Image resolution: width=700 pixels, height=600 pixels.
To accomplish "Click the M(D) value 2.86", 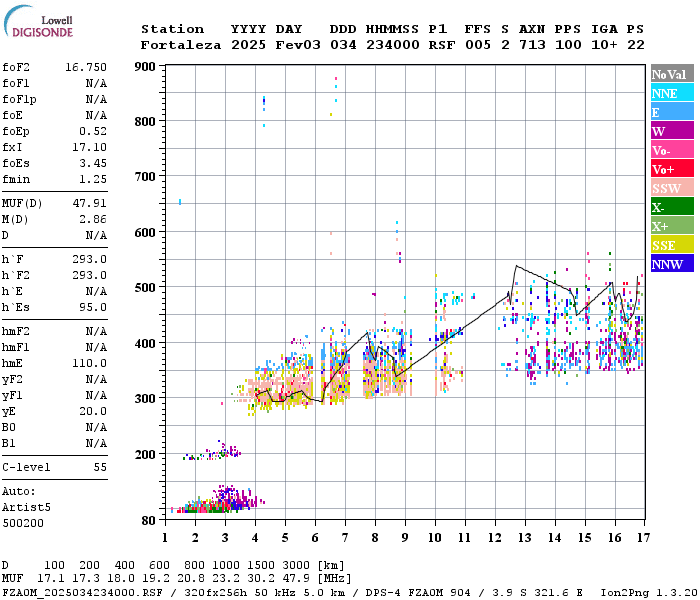I will click(93, 220).
